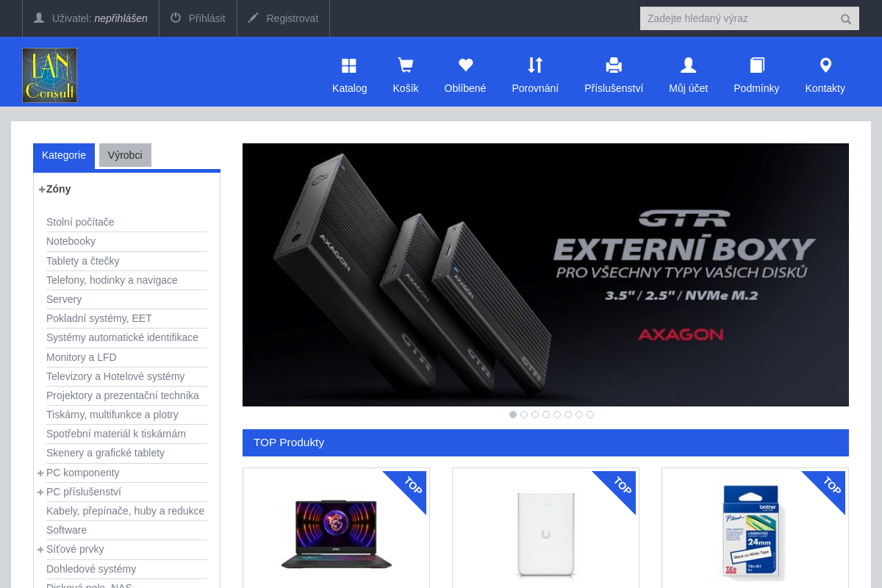
Task: Select the third banner carousel dot
Action: pos(535,415)
